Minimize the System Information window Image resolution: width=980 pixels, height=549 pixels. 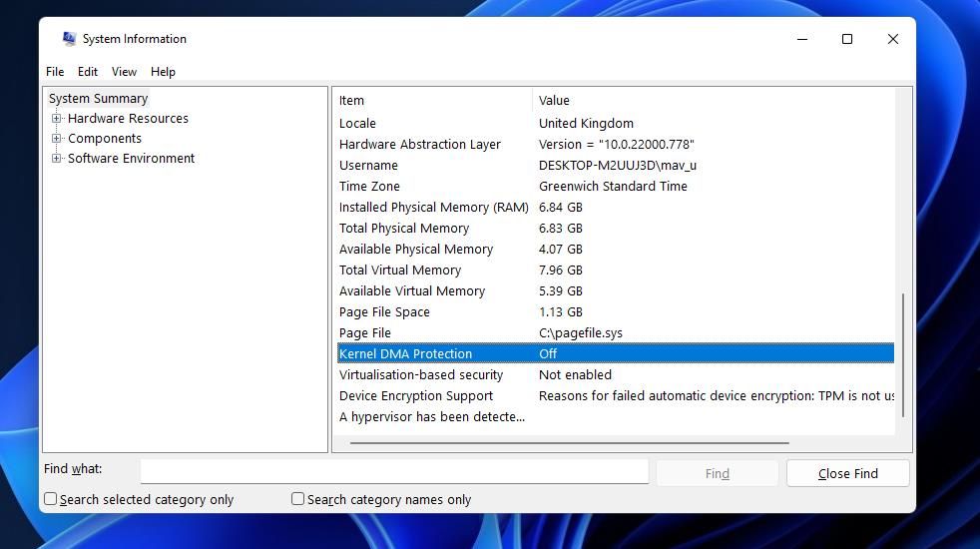(802, 39)
